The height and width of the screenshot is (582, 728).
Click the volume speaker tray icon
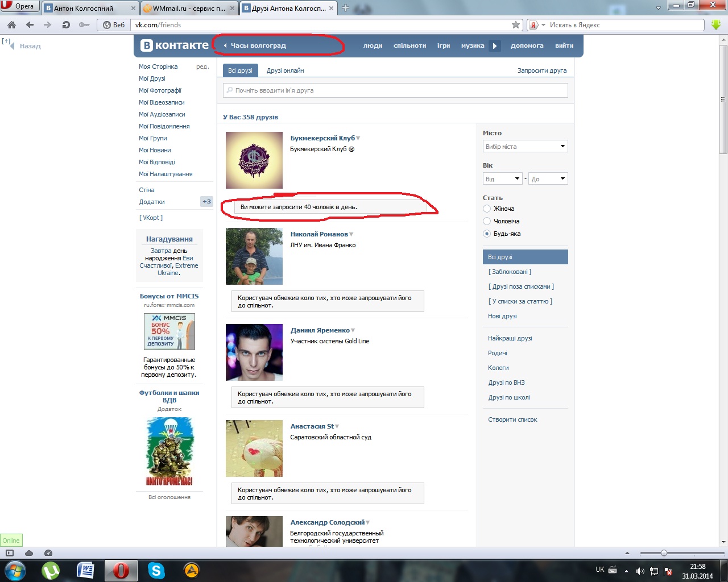(x=640, y=571)
